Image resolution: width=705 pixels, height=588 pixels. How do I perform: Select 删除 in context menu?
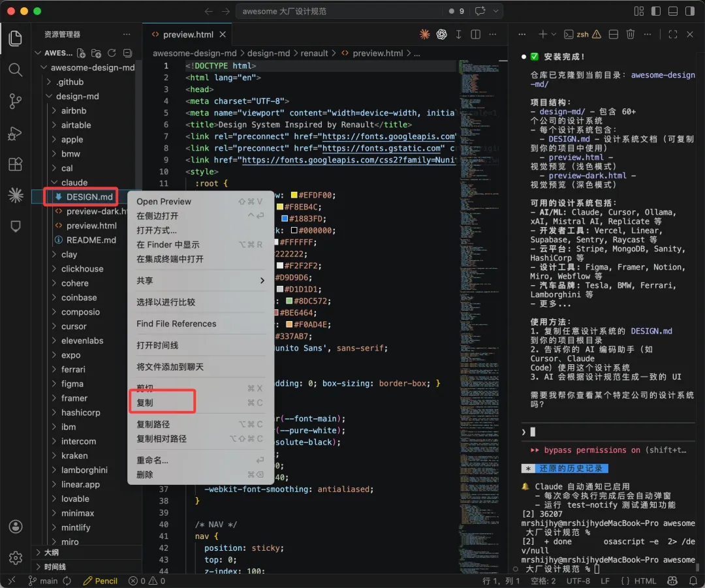click(200, 474)
